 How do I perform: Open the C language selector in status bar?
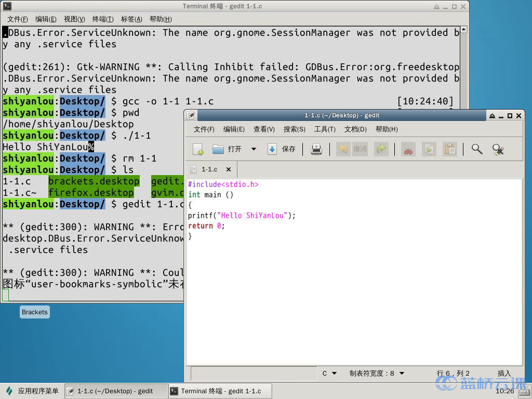pos(329,373)
